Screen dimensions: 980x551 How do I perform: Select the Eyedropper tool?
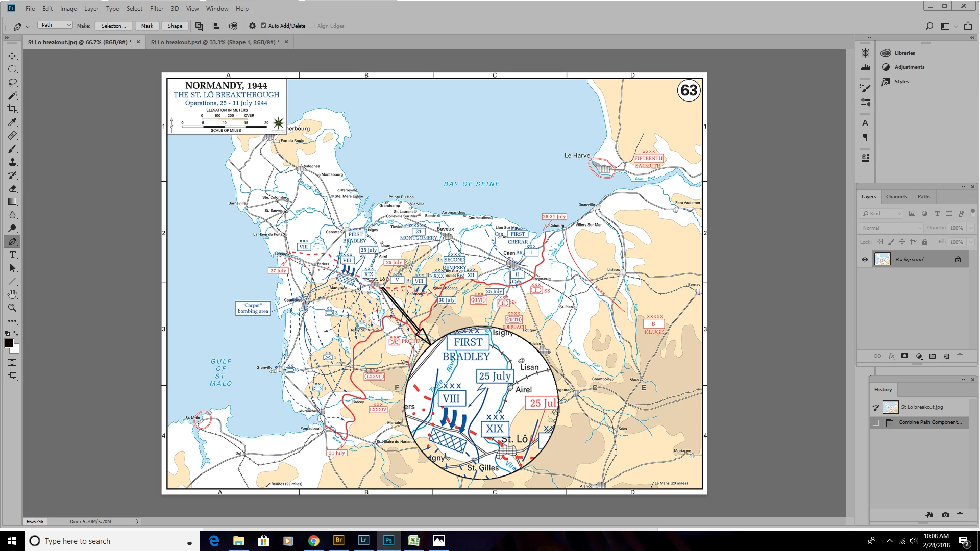click(12, 122)
